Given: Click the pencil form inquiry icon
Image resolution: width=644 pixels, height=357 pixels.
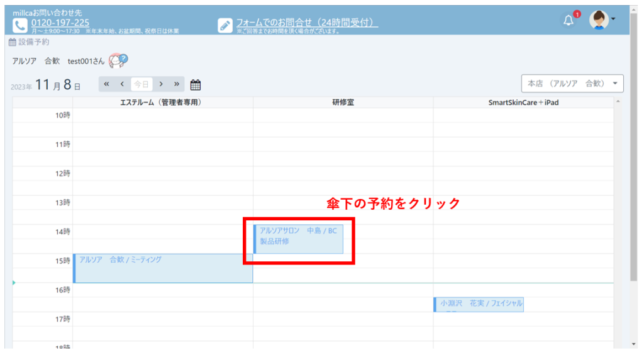Looking at the screenshot, I should click(225, 25).
